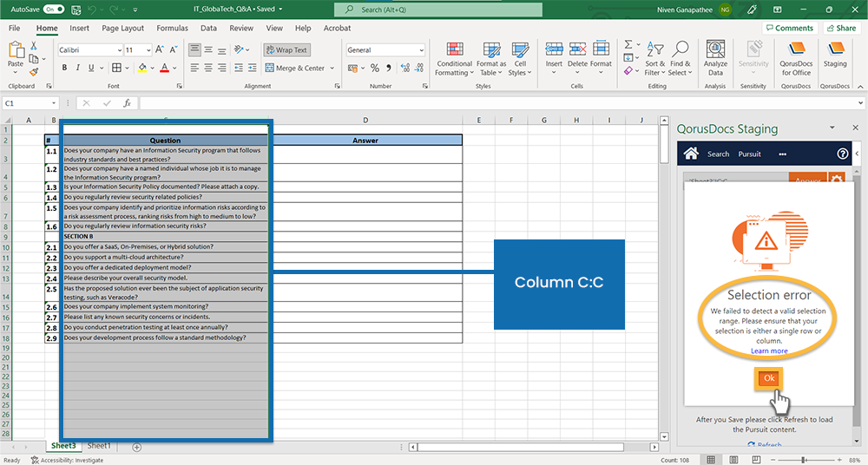Viewport: 868px width, 465px height.
Task: Open Find & Select
Action: click(x=680, y=59)
